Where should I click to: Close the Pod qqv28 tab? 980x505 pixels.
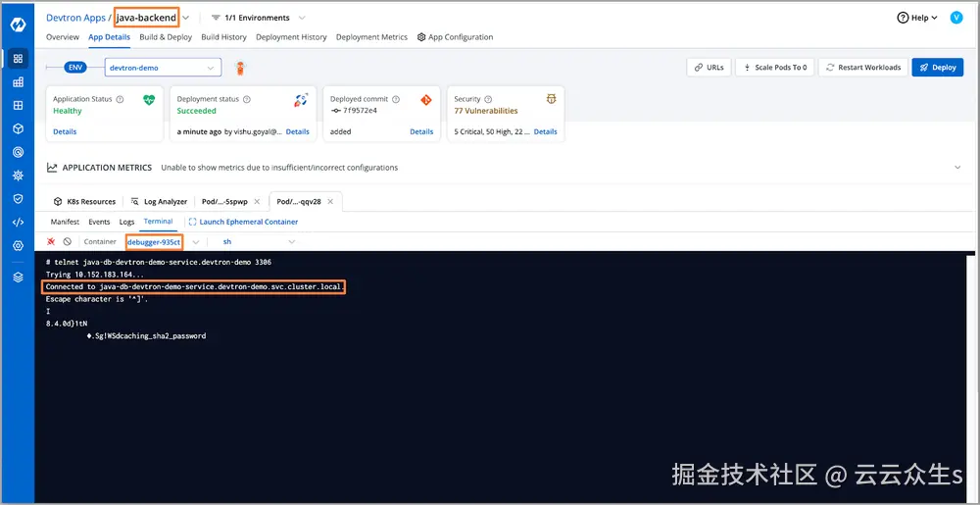(330, 202)
